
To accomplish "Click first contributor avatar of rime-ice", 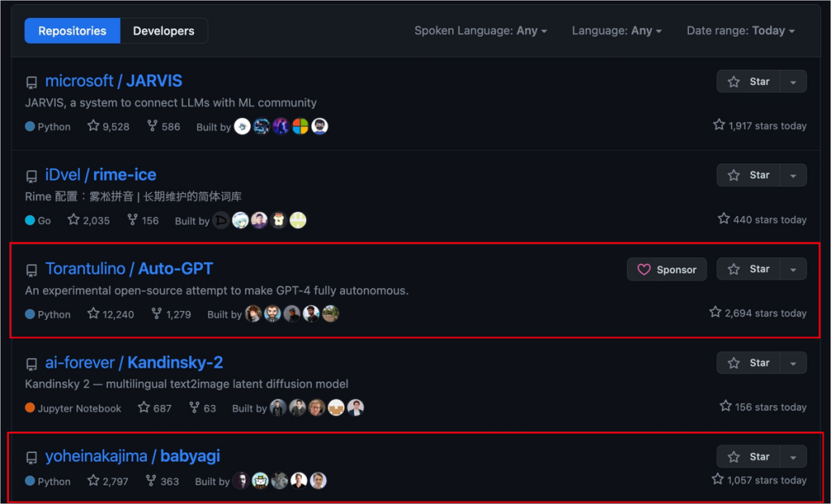I will tap(221, 220).
